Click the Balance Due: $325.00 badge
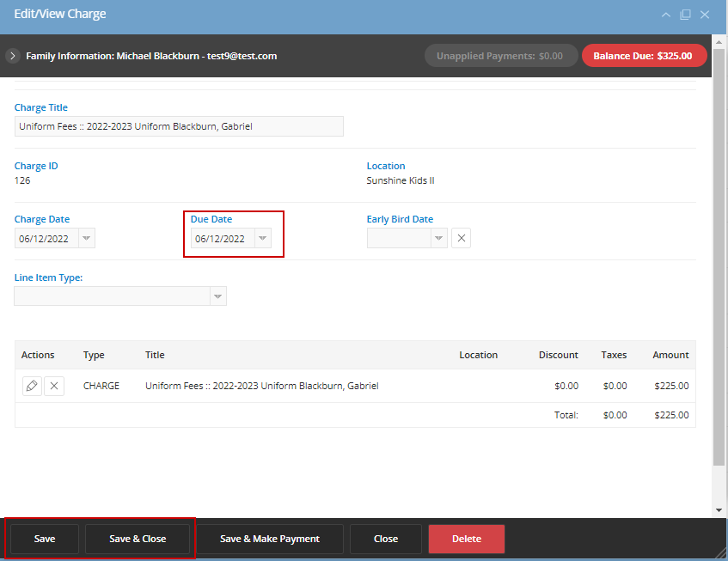 (645, 56)
